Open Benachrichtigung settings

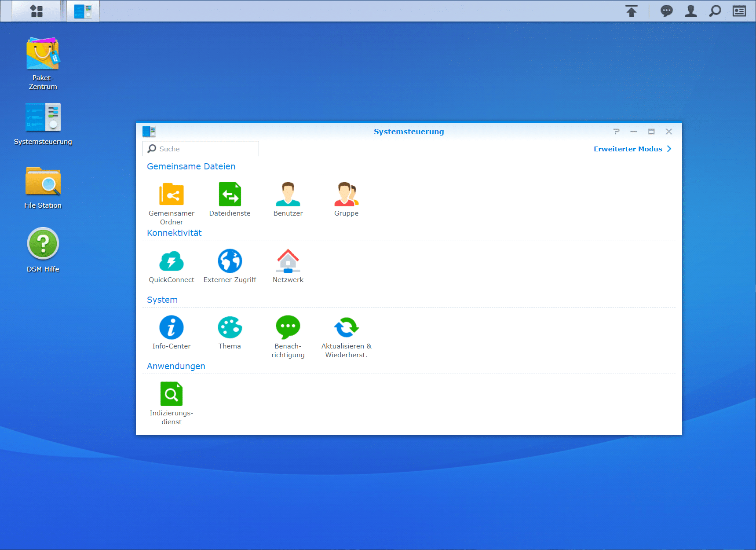click(x=288, y=328)
